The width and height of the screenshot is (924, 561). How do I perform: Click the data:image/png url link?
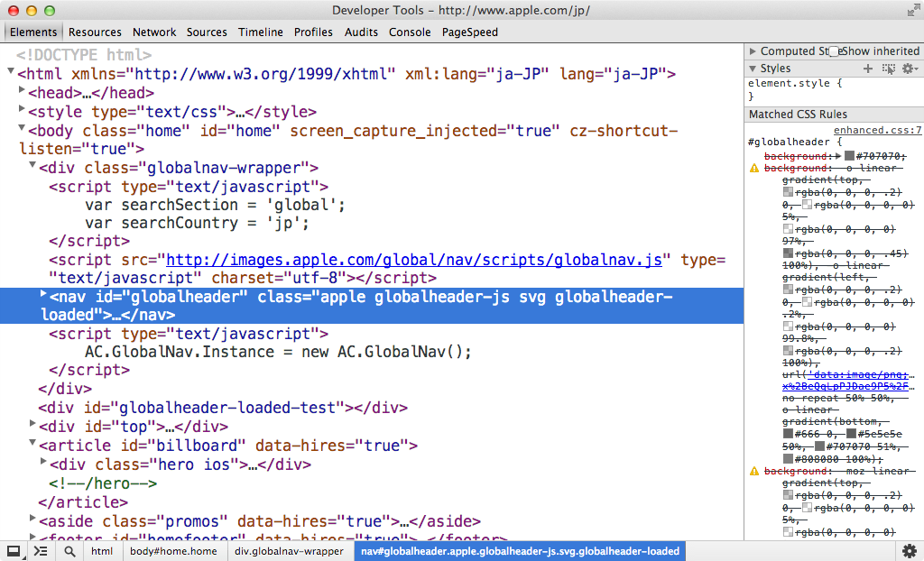coord(859,374)
